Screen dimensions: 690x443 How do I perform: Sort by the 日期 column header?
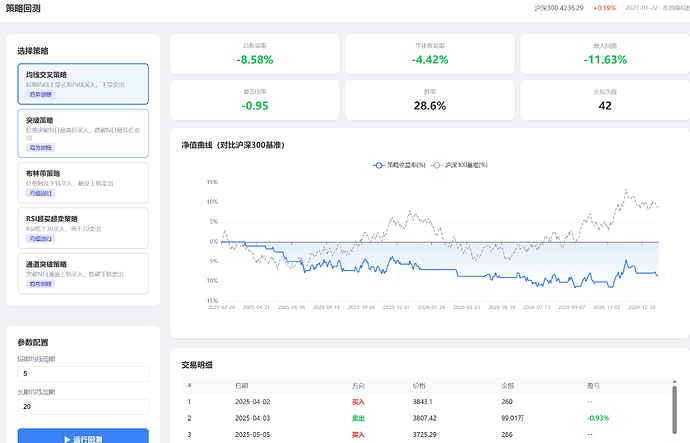pyautogui.click(x=242, y=386)
